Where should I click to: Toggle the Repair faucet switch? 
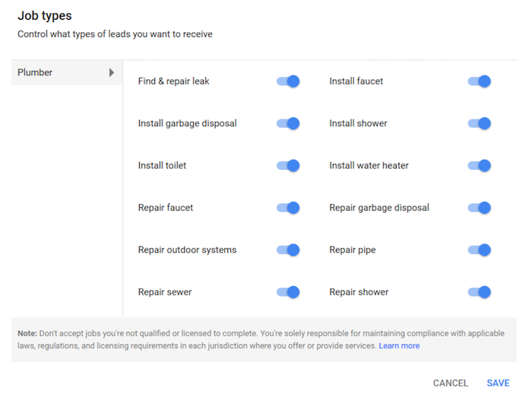[x=289, y=207]
